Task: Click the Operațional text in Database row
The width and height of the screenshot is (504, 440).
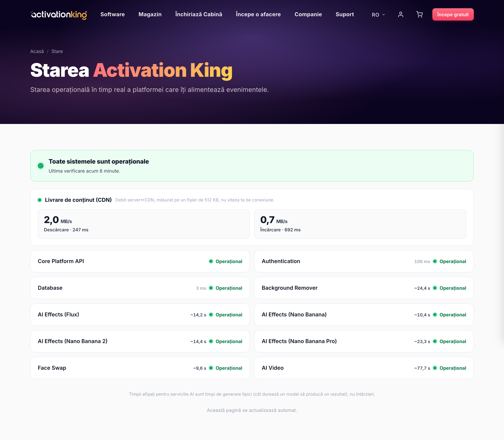Action: coord(229,288)
